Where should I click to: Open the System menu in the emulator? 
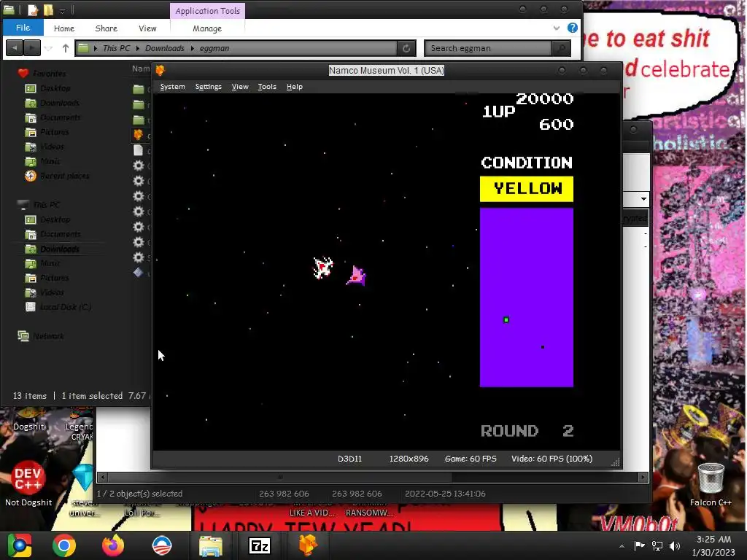pyautogui.click(x=172, y=87)
